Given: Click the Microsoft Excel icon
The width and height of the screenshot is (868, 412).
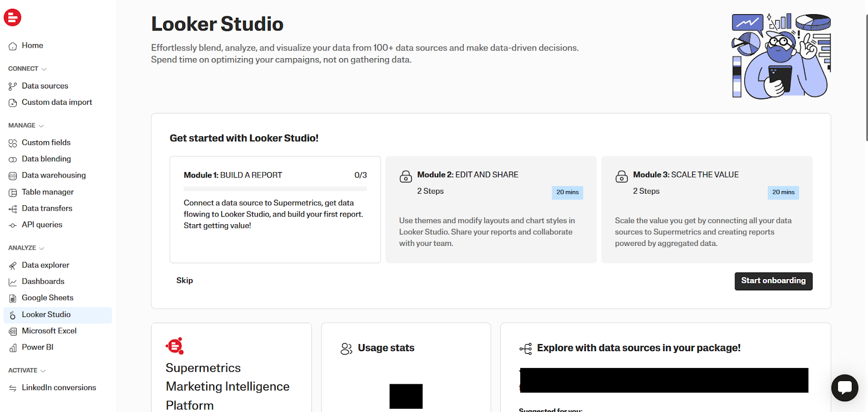Looking at the screenshot, I should (x=12, y=331).
